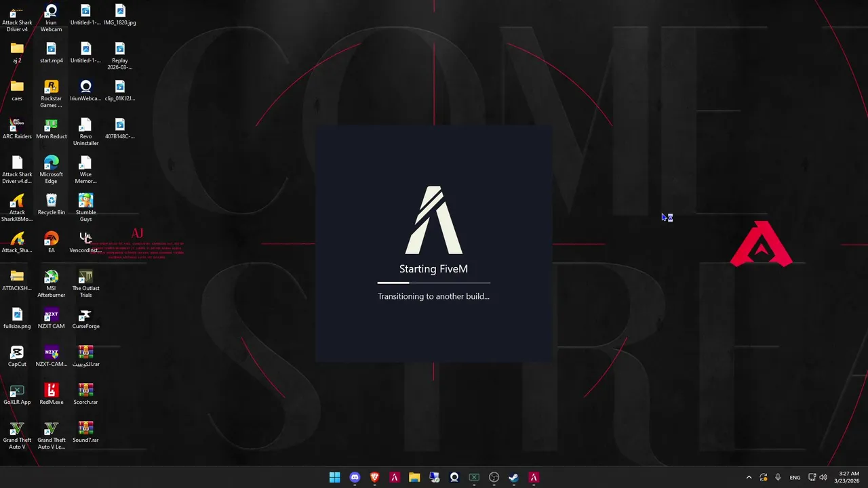The image size is (868, 488).
Task: Open File Explorer from the taskbar
Action: tap(414, 477)
